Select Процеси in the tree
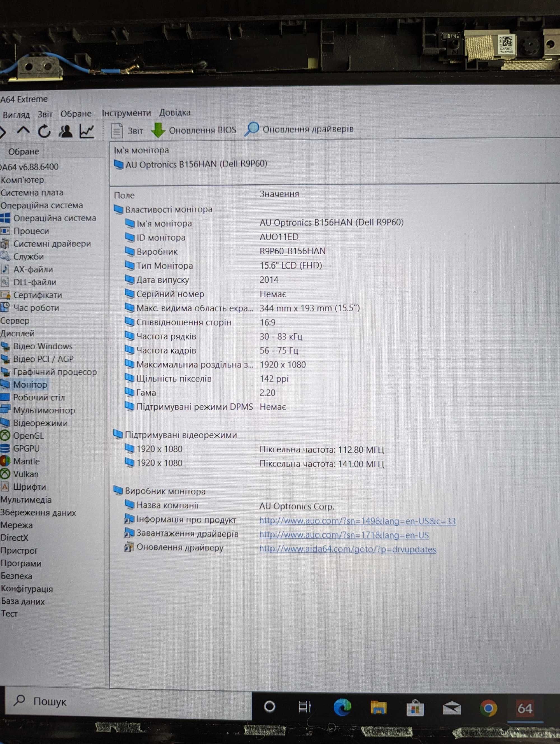 (25, 231)
